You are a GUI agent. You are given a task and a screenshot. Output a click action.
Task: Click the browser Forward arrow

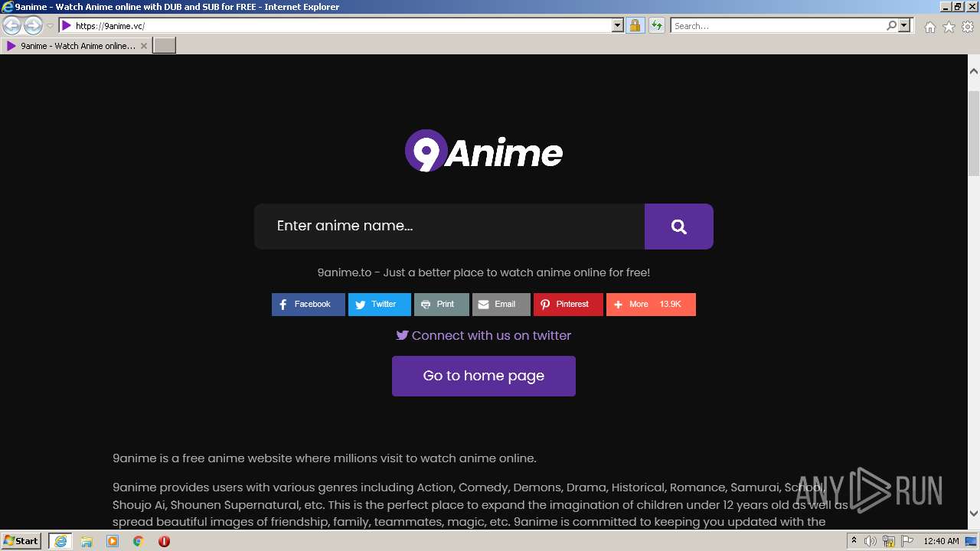click(x=33, y=26)
